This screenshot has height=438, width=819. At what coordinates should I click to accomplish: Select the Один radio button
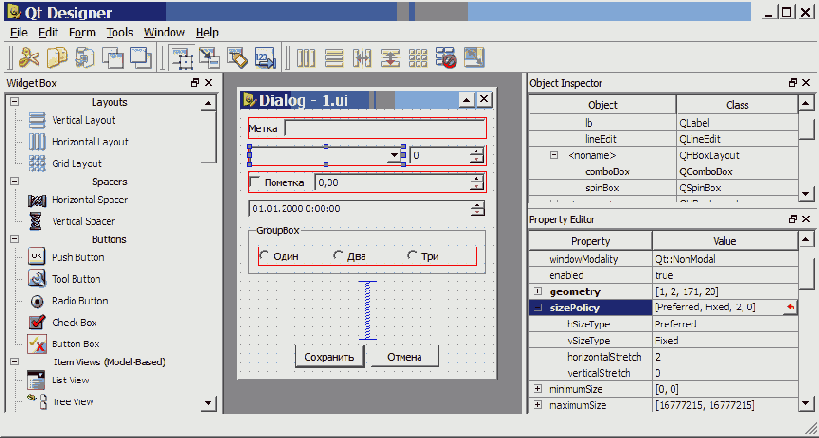263,256
